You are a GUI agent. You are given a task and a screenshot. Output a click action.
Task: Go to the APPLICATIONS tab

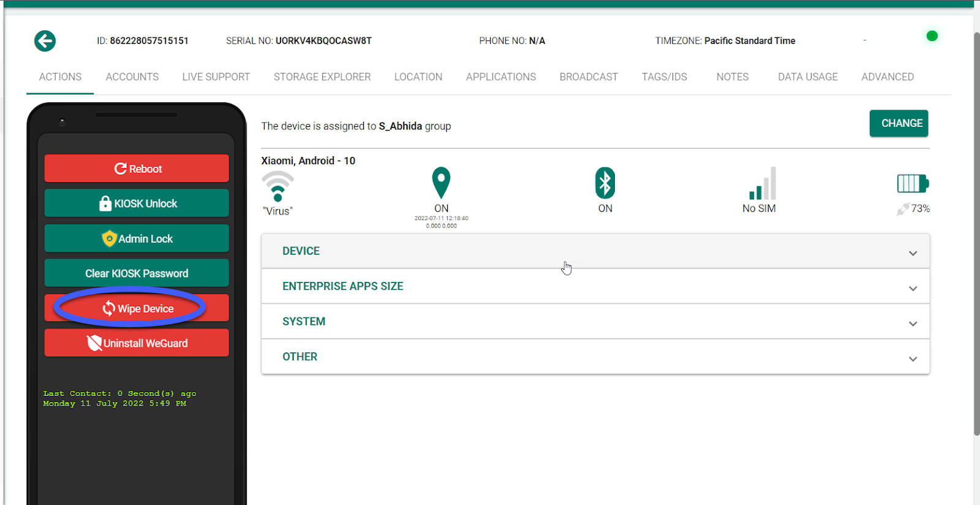[501, 77]
